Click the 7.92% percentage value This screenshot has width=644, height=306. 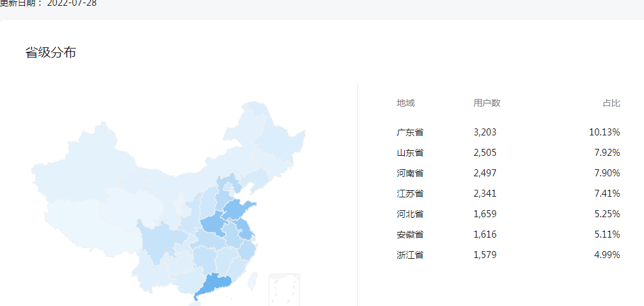[607, 153]
